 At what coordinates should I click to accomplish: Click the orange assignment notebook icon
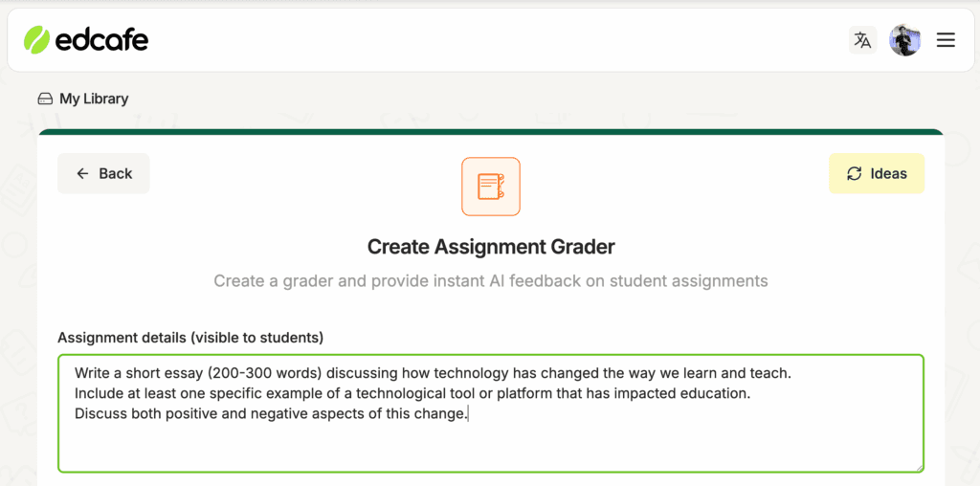491,187
